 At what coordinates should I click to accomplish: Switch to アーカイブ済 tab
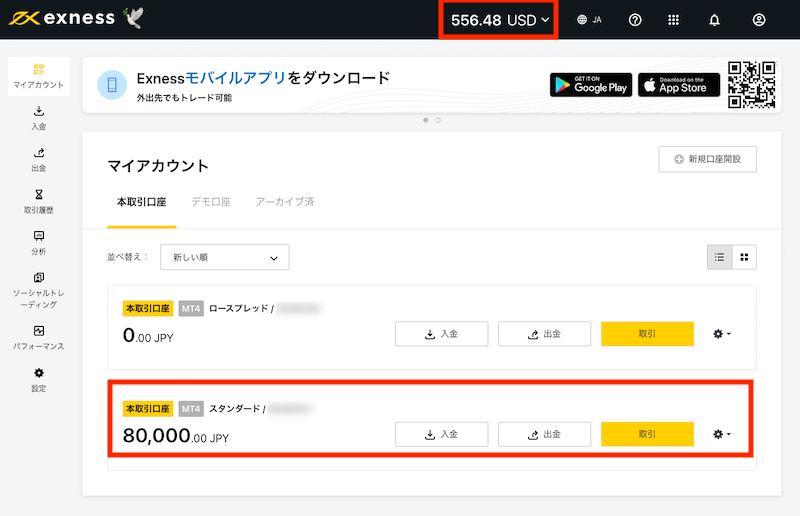point(285,202)
